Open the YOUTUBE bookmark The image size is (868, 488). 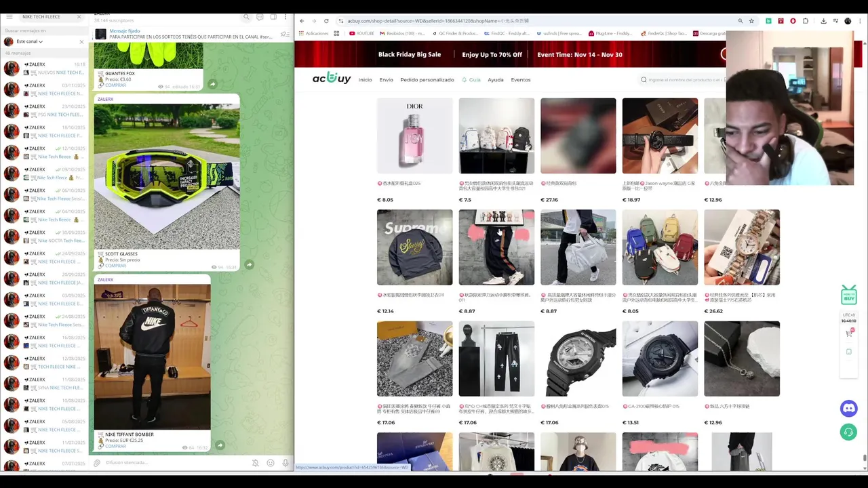pyautogui.click(x=361, y=33)
